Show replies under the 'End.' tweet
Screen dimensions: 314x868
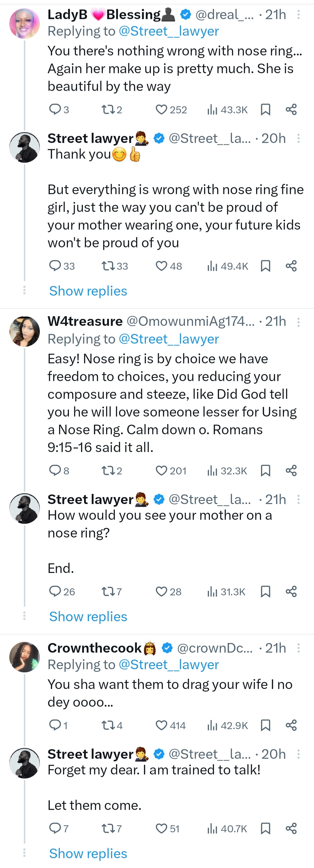pyautogui.click(x=88, y=616)
